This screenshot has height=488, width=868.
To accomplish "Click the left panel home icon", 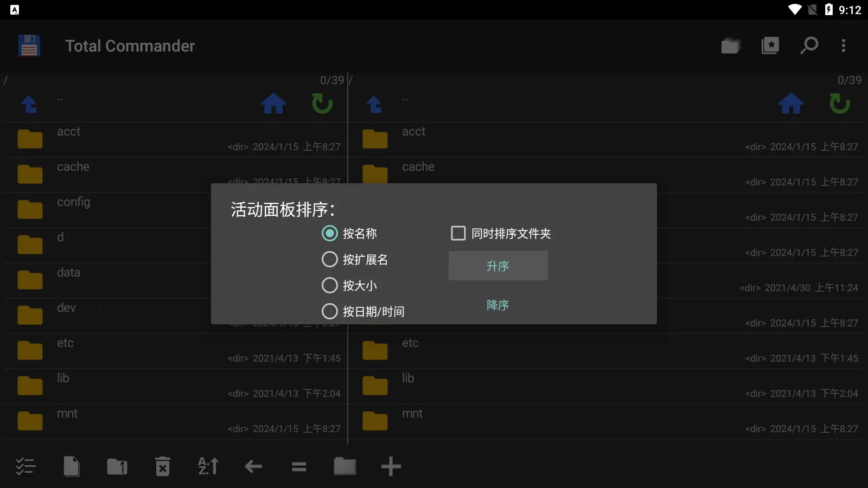I will tap(273, 103).
